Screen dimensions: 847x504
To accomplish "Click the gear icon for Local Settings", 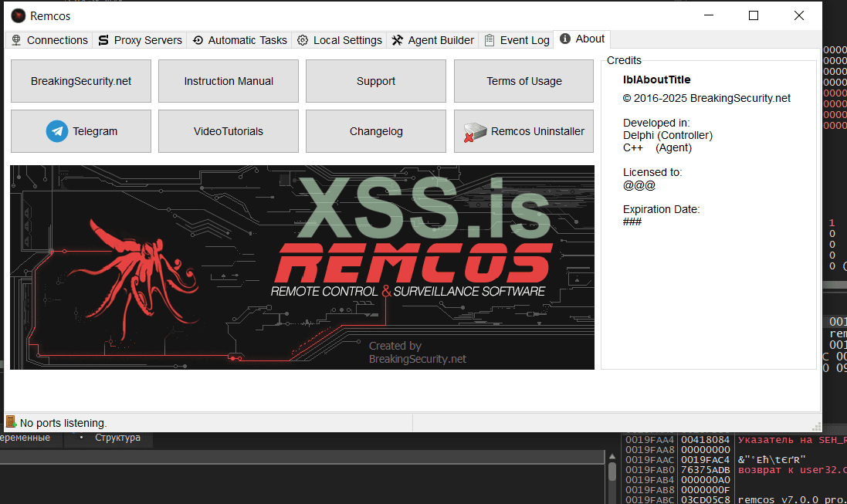I will tap(303, 40).
